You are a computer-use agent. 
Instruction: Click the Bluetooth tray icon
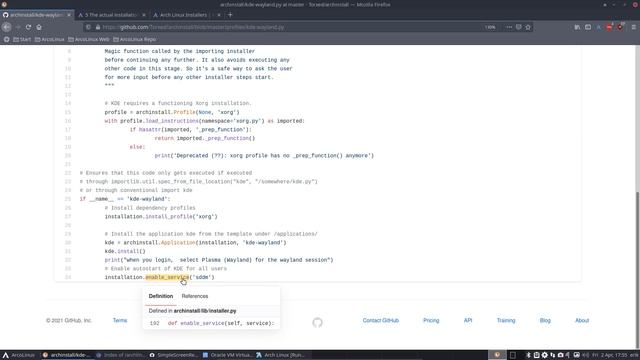pos(529,355)
